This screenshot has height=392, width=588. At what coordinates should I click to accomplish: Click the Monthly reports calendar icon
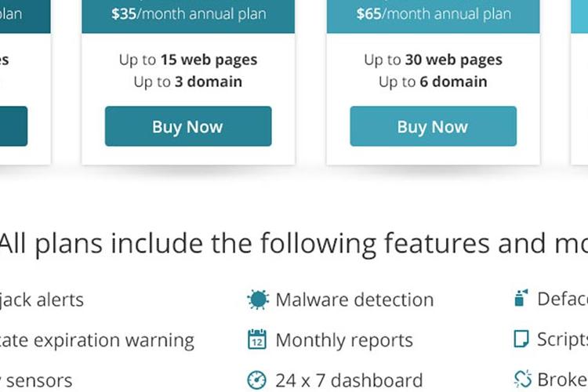point(257,339)
